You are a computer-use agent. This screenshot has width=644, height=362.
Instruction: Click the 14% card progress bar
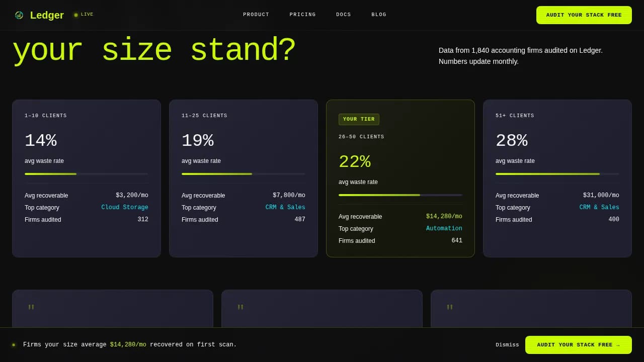87,174
